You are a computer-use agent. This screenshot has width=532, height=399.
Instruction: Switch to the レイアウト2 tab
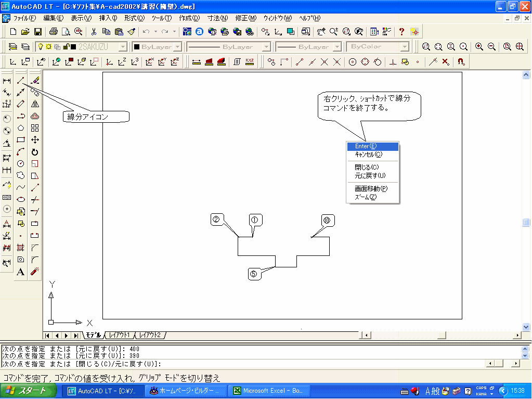tap(150, 335)
